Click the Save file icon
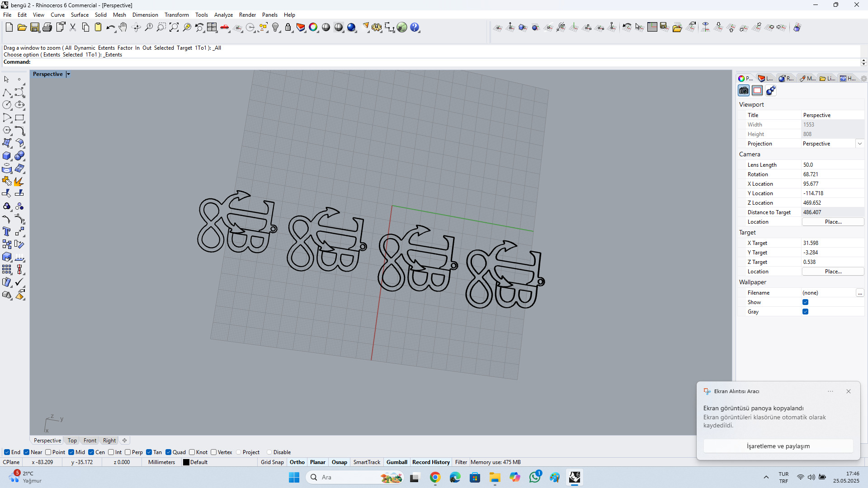Screen dimensions: 868x488 tap(34, 28)
